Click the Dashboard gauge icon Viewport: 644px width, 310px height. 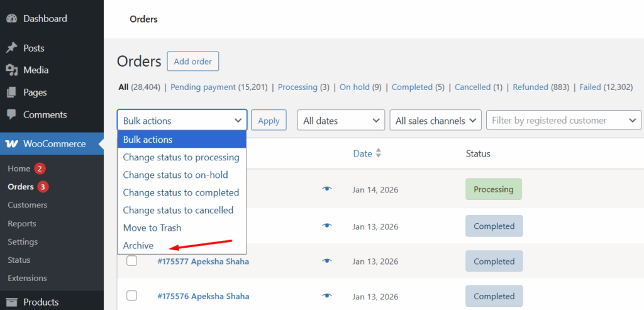11,19
